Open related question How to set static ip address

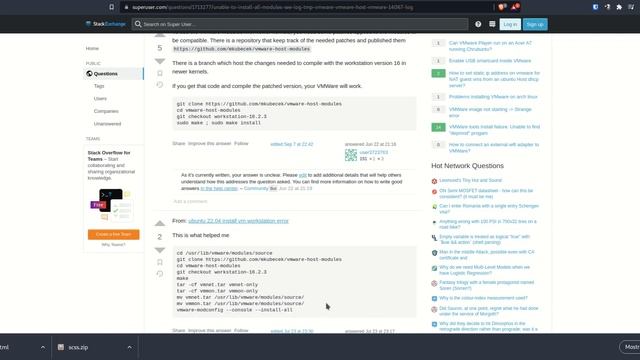pos(494,79)
